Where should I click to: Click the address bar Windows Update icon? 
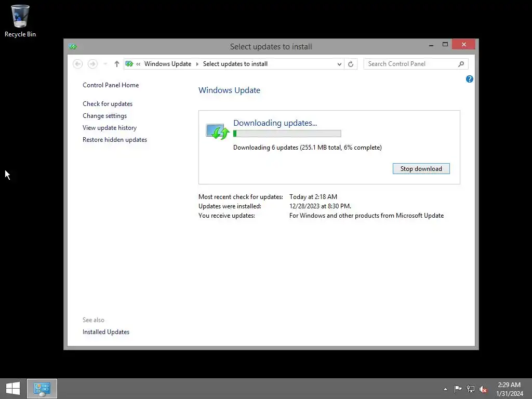pos(129,64)
